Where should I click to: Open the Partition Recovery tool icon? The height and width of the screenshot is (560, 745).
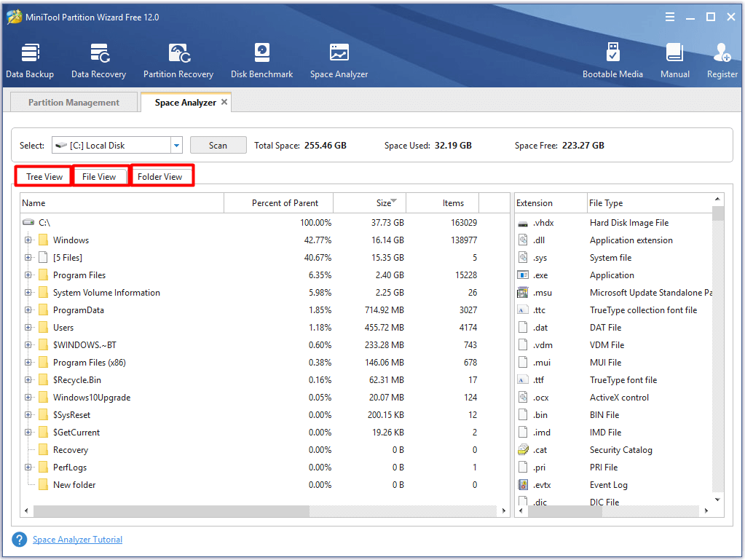click(x=179, y=52)
